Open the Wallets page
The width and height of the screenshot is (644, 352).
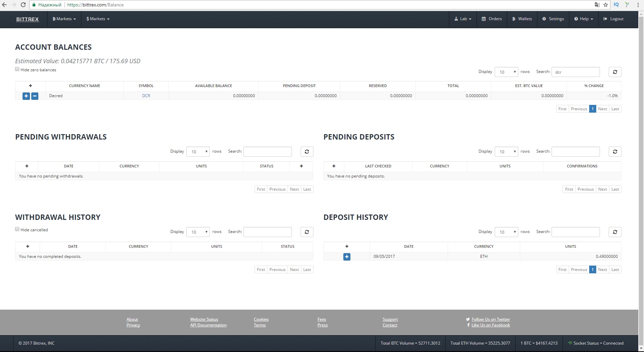pos(522,19)
